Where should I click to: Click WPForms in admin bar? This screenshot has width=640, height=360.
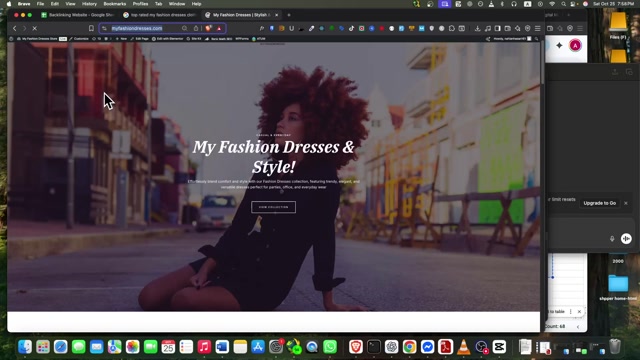242,39
